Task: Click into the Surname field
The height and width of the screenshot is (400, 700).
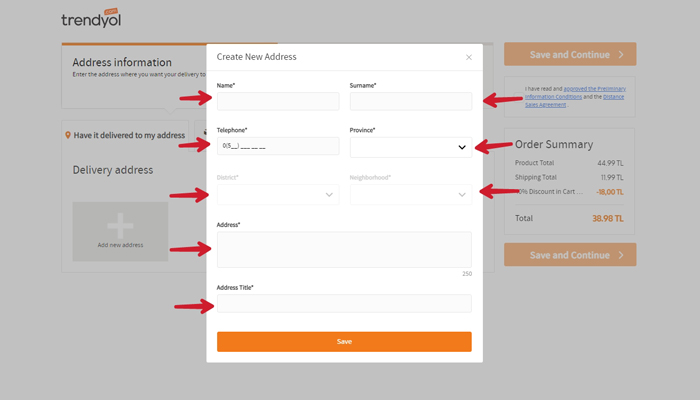Action: click(410, 101)
